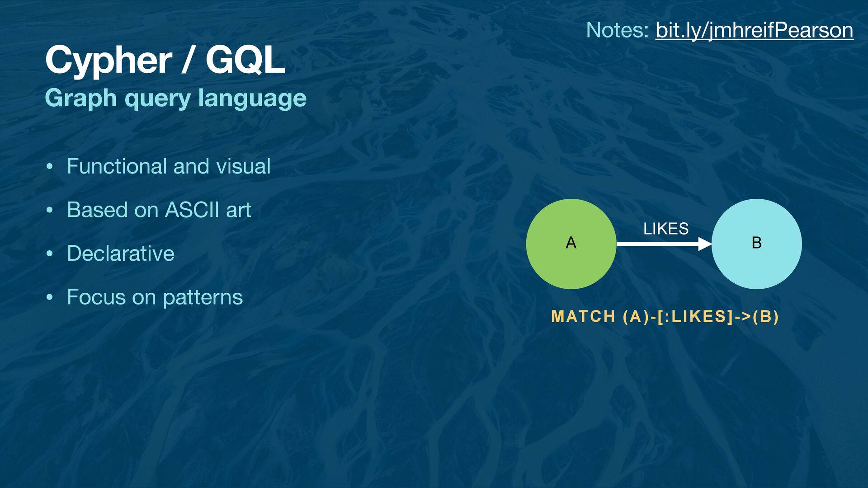This screenshot has width=868, height=488.
Task: Select the Declarative bullet point
Action: coord(120,253)
